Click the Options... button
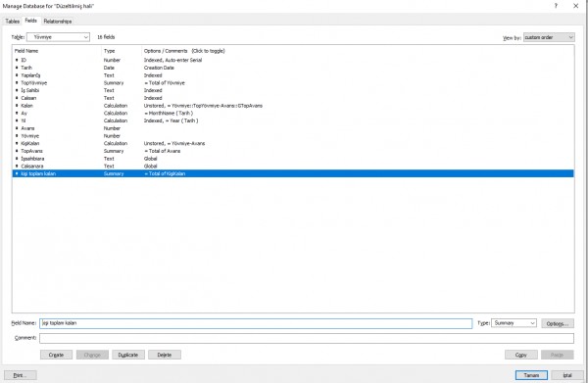The image size is (588, 383). pyautogui.click(x=558, y=323)
